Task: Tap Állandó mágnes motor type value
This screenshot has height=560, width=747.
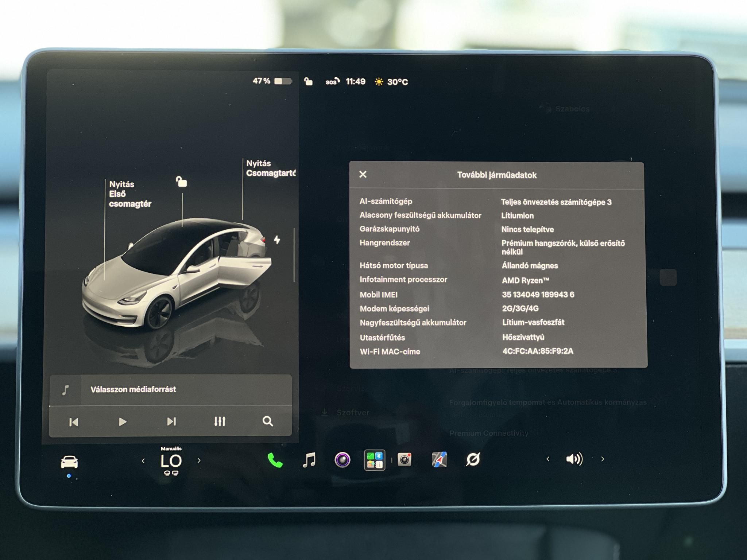Action: tap(530, 265)
